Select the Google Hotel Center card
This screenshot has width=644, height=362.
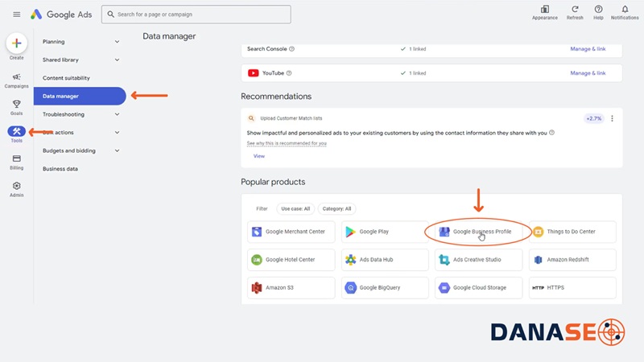point(291,259)
